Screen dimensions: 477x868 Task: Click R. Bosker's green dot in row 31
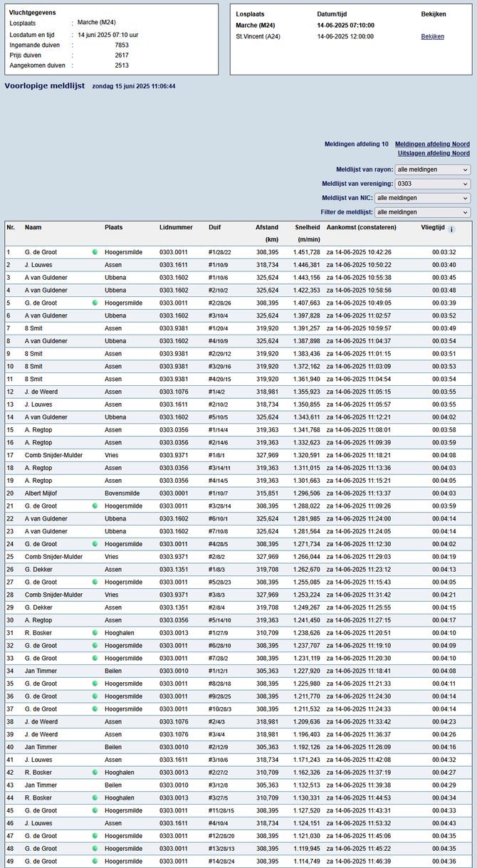point(95,632)
